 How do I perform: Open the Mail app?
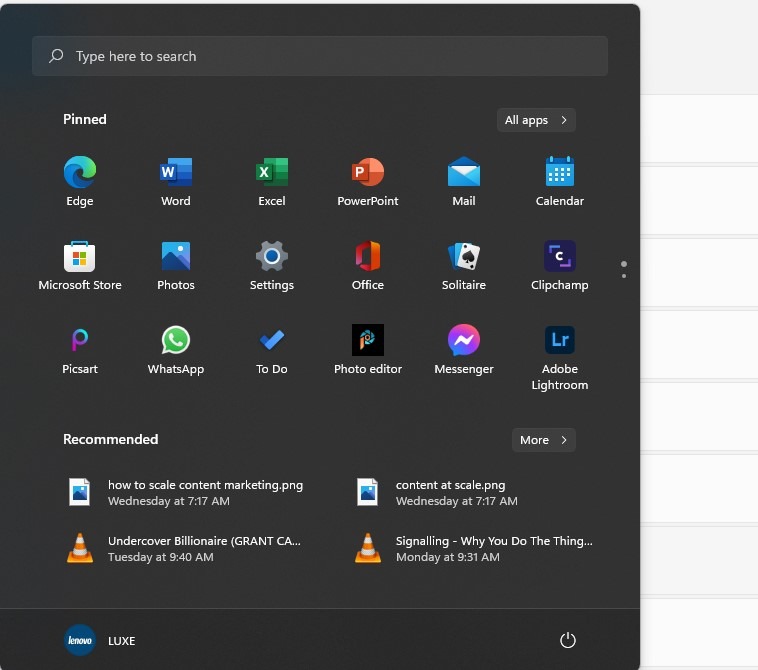tap(464, 181)
